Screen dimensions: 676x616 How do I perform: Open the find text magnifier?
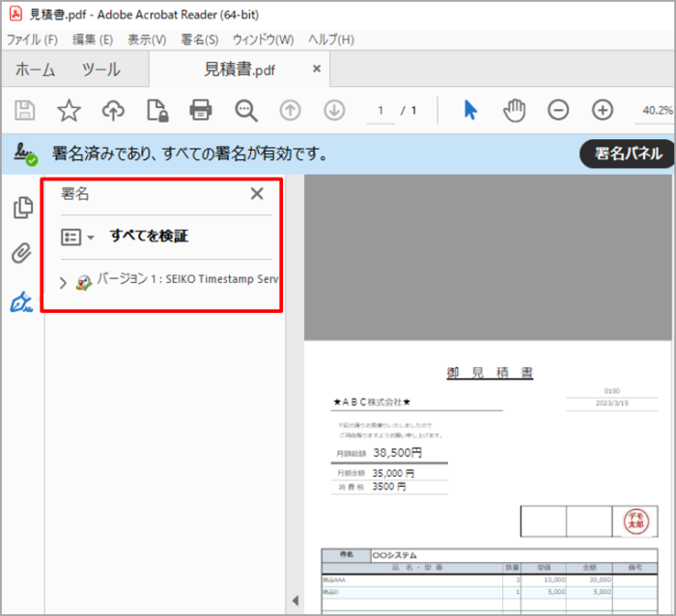[246, 111]
